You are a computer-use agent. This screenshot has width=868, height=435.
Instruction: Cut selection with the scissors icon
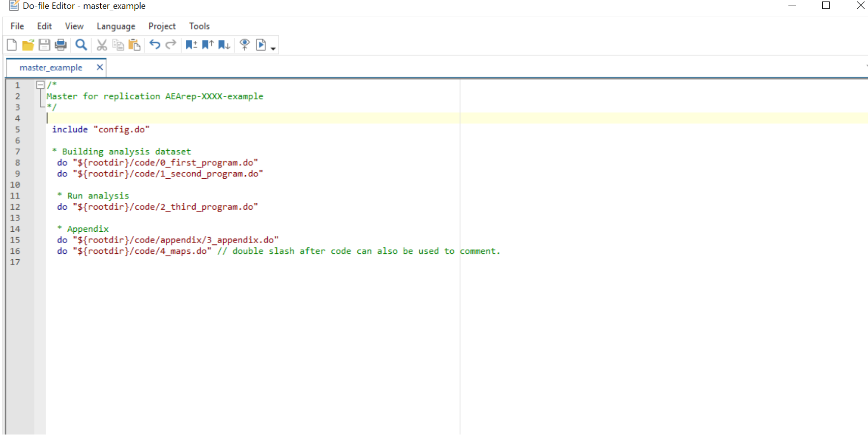[x=102, y=45]
